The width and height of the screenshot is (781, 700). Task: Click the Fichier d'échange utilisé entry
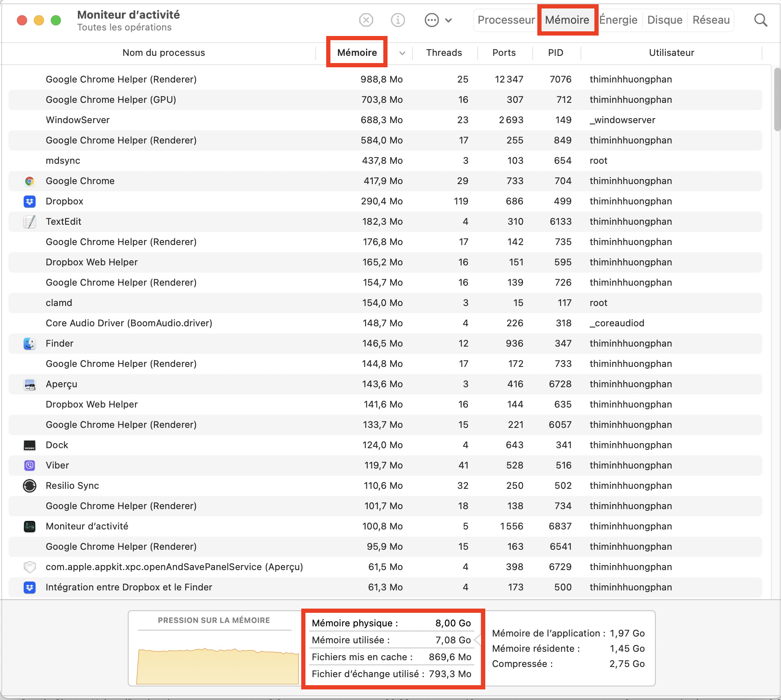click(391, 674)
